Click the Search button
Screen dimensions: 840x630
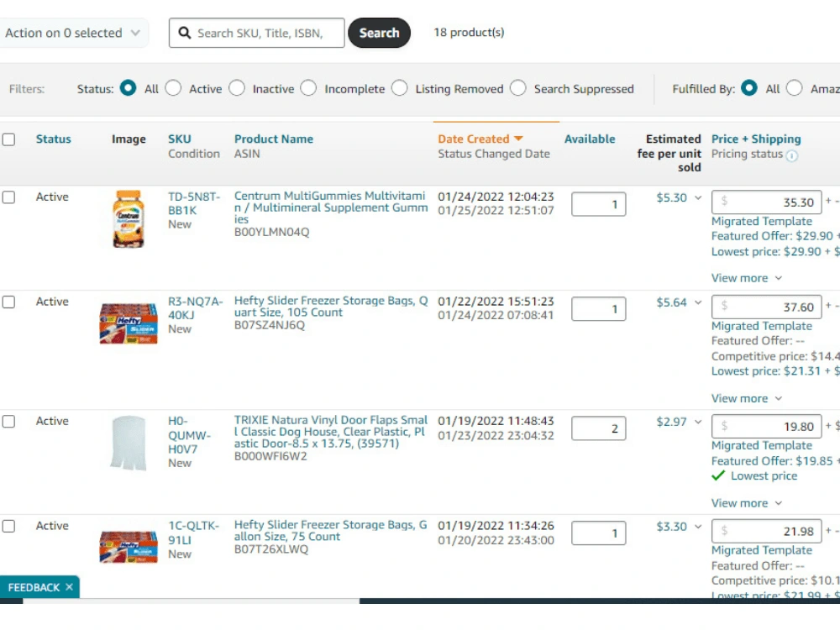(380, 33)
